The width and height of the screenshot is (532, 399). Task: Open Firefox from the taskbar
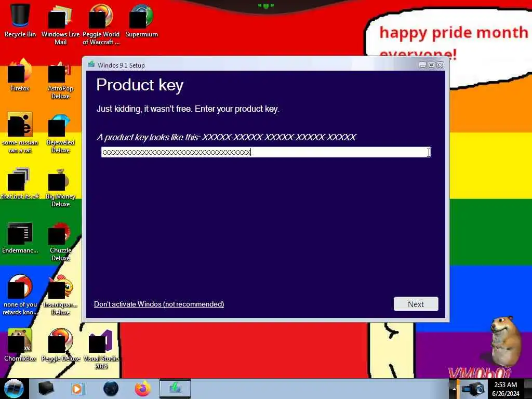tap(143, 389)
